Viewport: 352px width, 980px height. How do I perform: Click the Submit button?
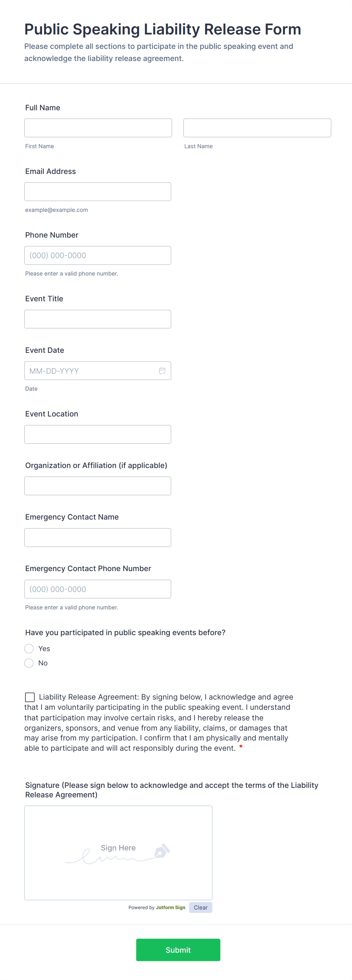point(178,950)
